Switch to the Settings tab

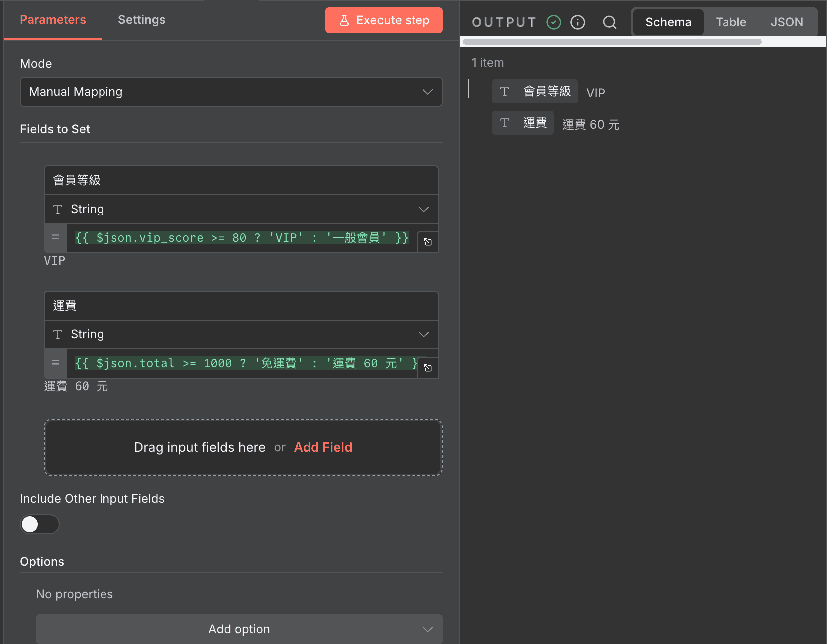click(141, 20)
